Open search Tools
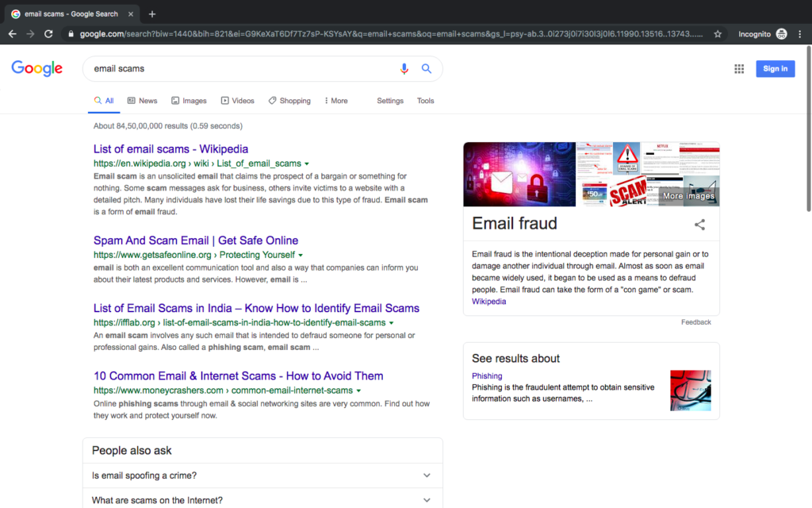Viewport: 812px width, 508px height. tap(425, 101)
